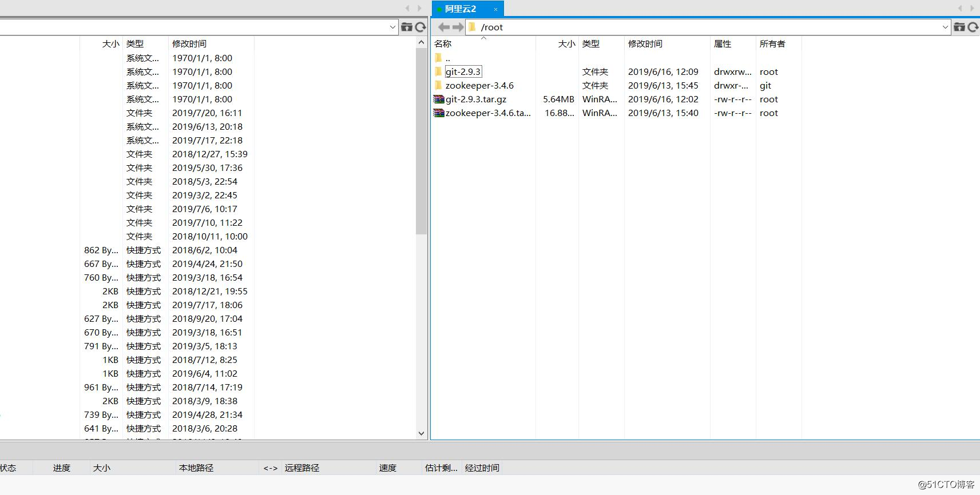This screenshot has height=495, width=980.
Task: Go back in remote folder history
Action: point(444,27)
